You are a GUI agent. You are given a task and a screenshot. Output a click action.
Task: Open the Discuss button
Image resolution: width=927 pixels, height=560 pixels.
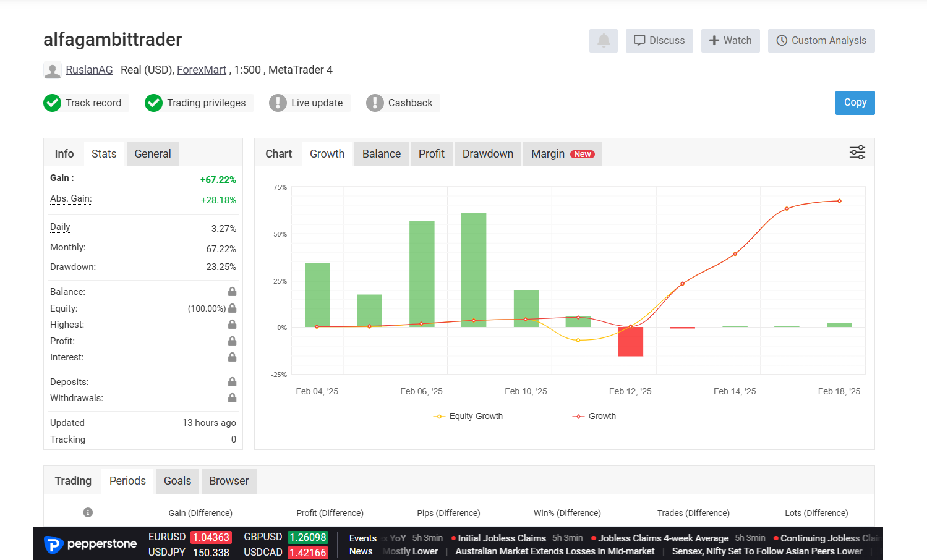point(659,41)
